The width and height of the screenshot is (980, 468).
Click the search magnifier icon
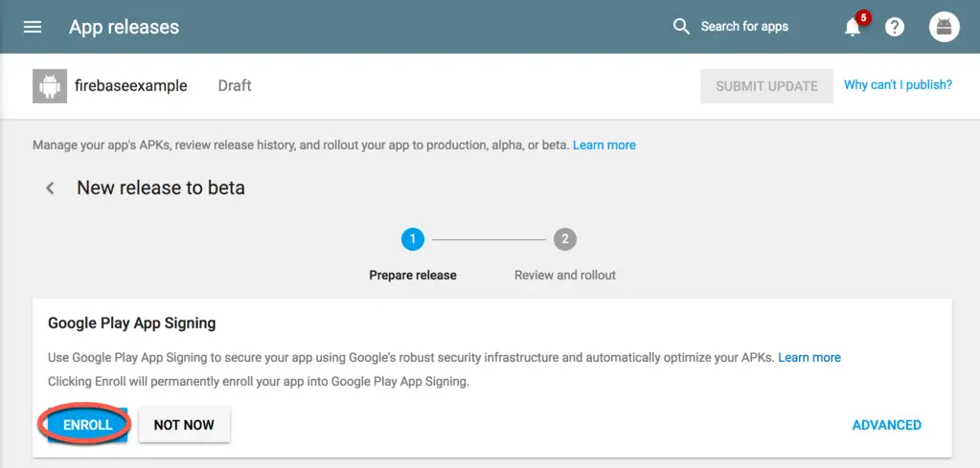tap(681, 27)
